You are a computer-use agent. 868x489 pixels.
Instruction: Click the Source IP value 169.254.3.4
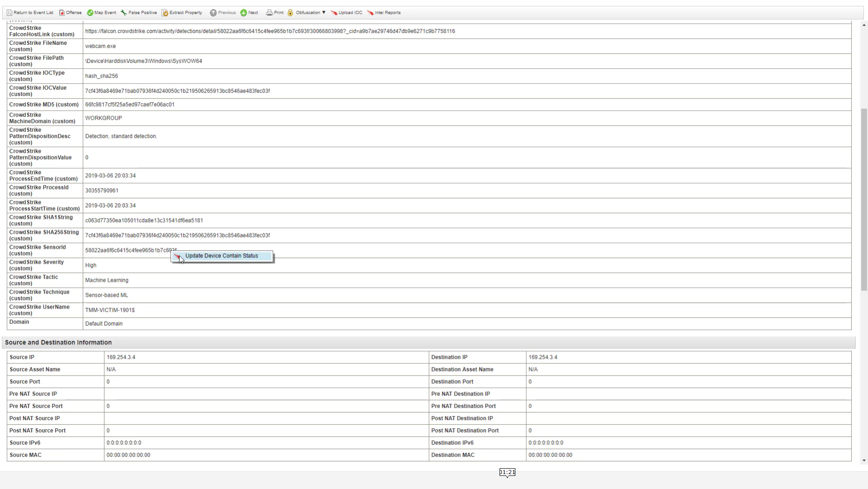point(121,357)
